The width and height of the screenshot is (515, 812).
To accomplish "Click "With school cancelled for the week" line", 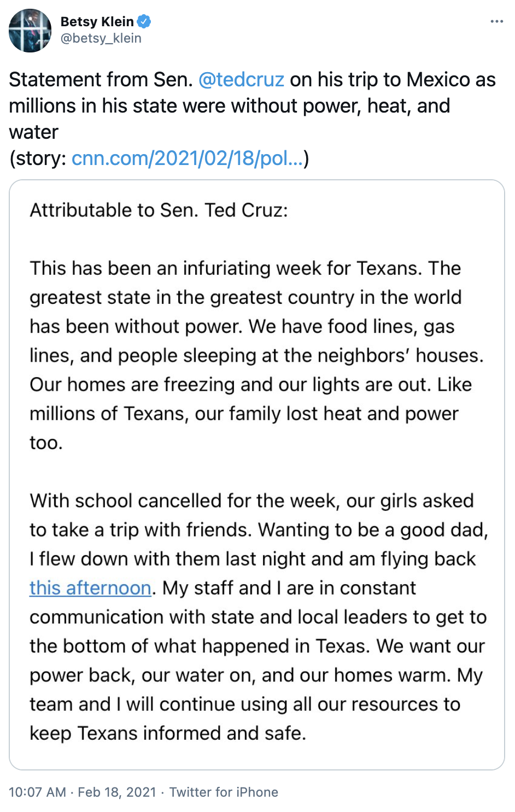I will pos(251,501).
